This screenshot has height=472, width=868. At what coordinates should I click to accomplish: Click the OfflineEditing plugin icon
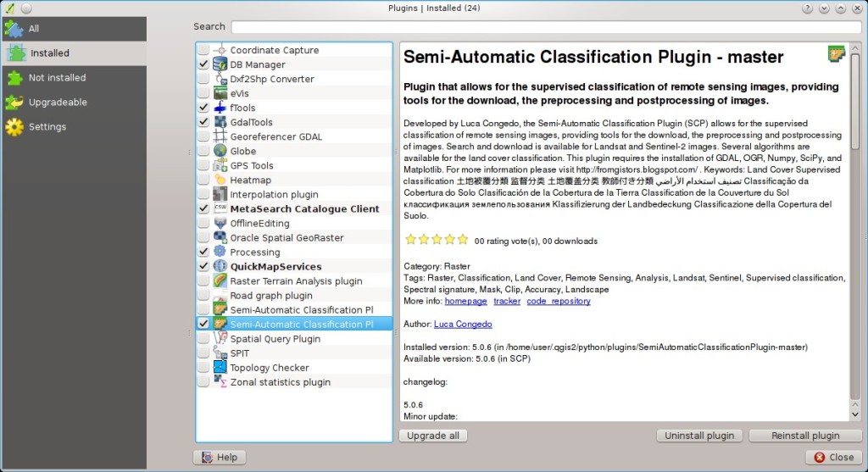click(x=220, y=223)
